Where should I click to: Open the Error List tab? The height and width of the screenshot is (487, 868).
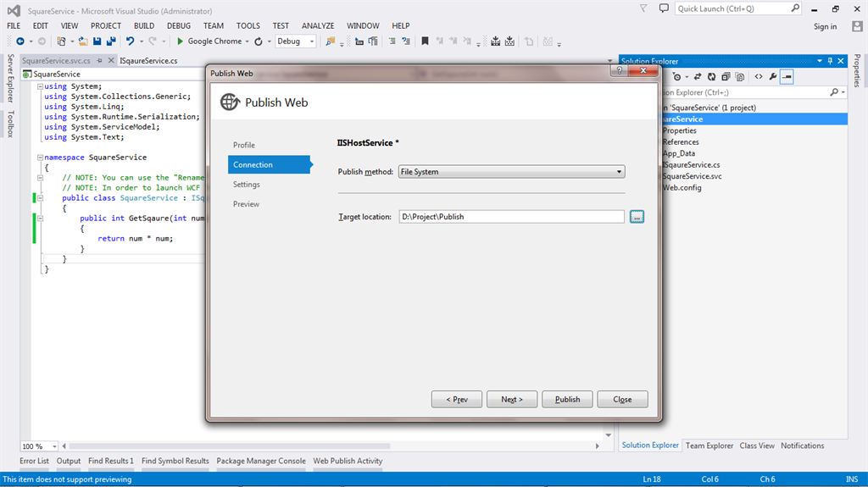[34, 461]
